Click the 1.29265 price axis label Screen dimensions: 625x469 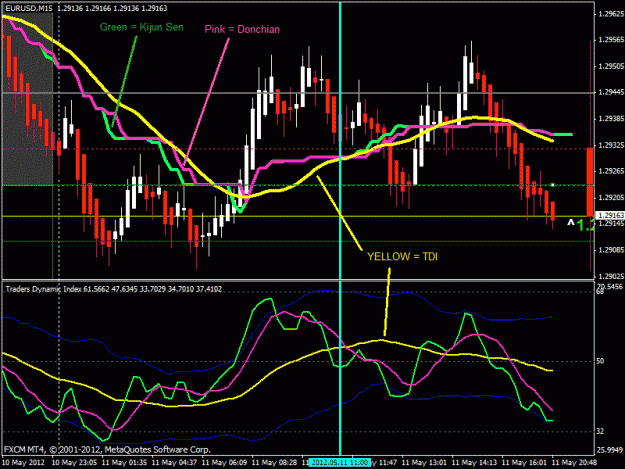point(610,171)
